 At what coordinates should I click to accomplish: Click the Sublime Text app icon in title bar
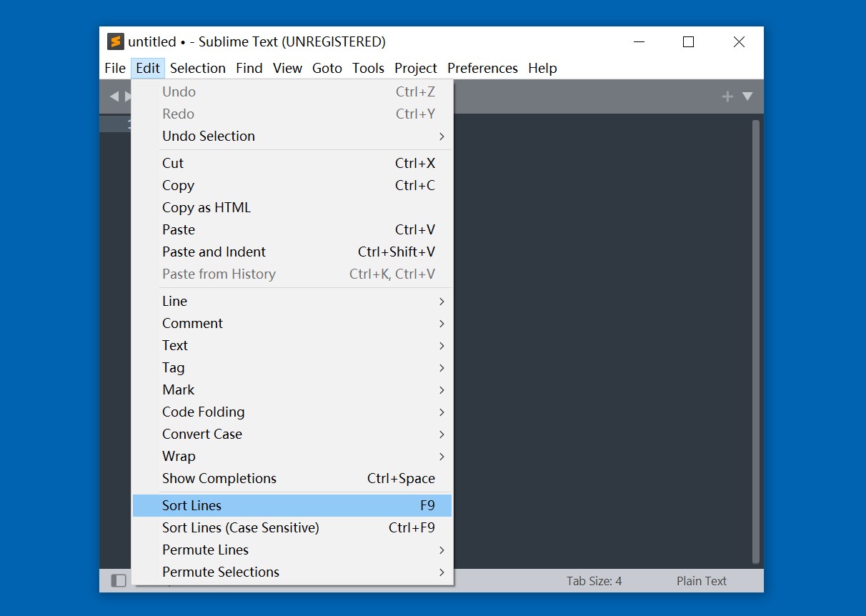pyautogui.click(x=115, y=41)
